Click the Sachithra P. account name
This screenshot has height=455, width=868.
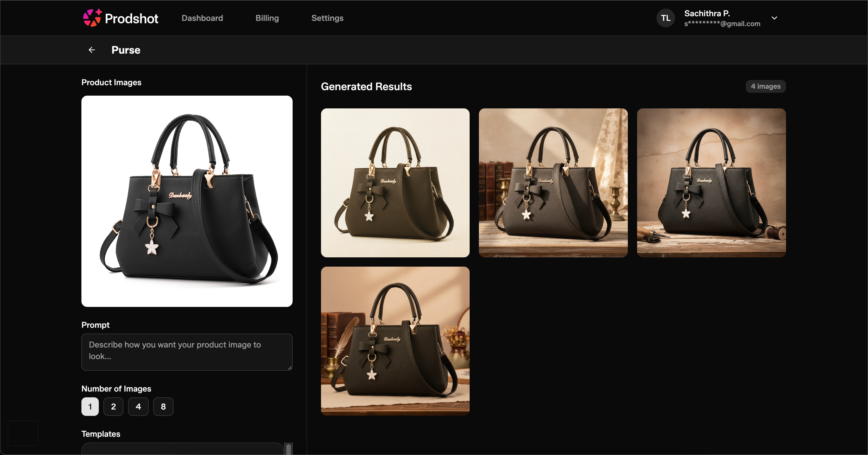pos(707,14)
